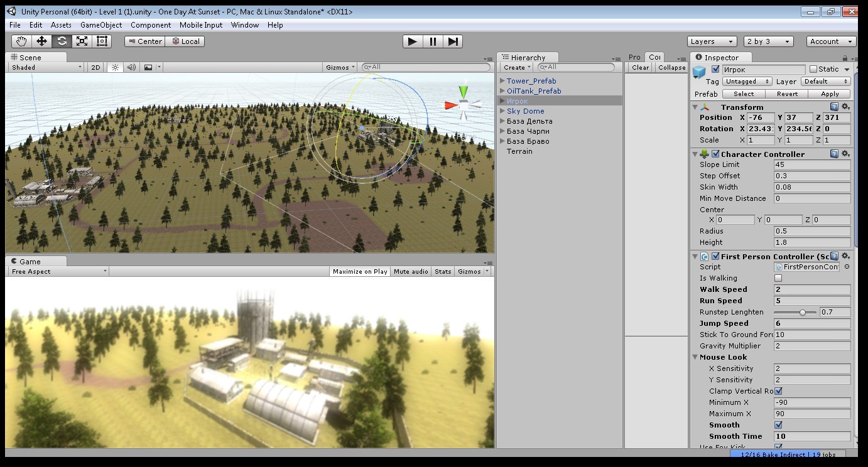Viewport: 868px width, 467px height.
Task: Toggle the Static checkbox in Inspector
Action: coord(813,69)
